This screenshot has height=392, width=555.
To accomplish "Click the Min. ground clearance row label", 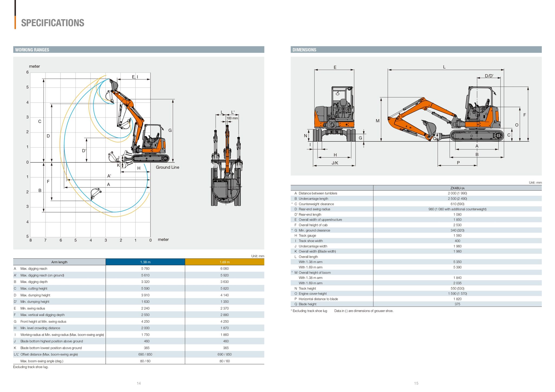I will 314,230.
